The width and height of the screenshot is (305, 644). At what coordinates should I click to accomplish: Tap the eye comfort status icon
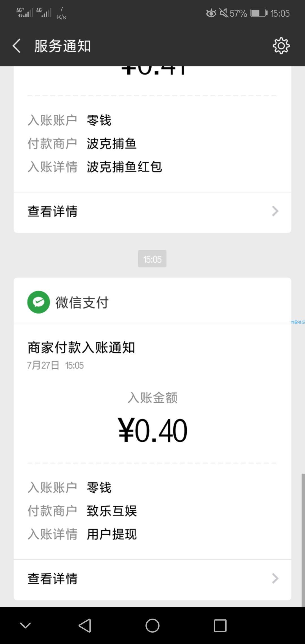[211, 13]
